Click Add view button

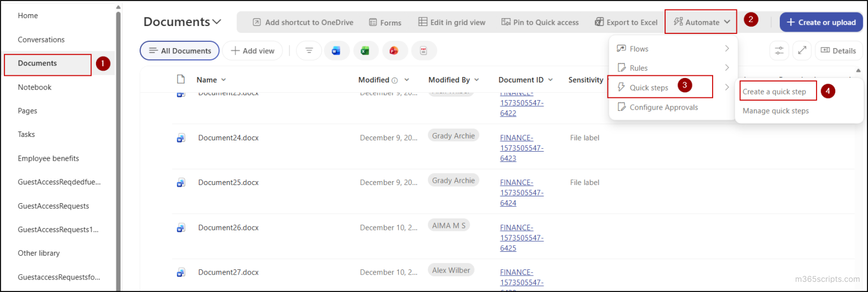[252, 50]
